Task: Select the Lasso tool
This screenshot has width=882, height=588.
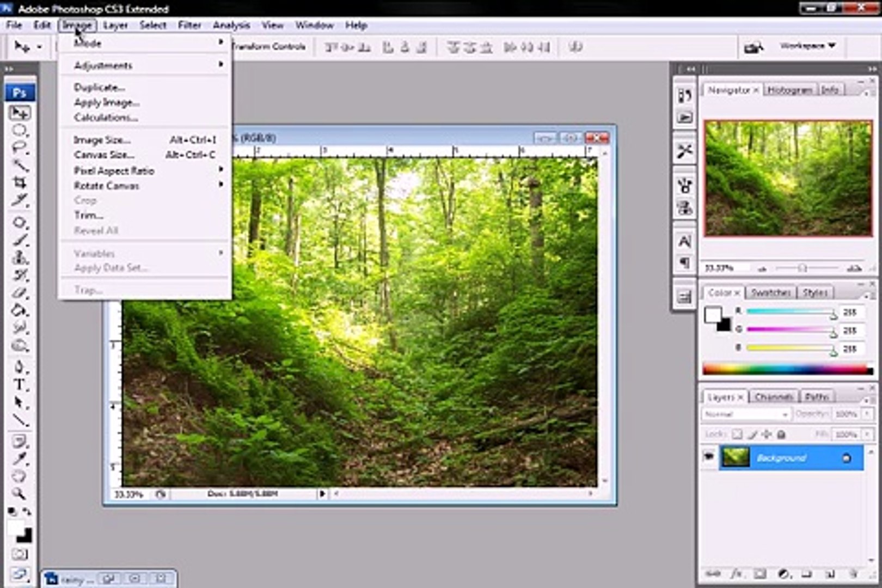Action: point(20,148)
